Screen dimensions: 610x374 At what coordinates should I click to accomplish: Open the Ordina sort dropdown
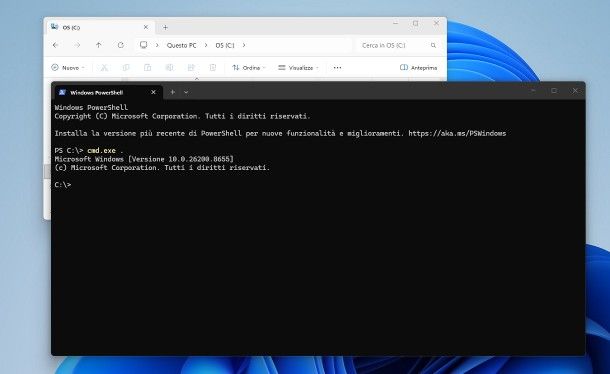tap(249, 68)
